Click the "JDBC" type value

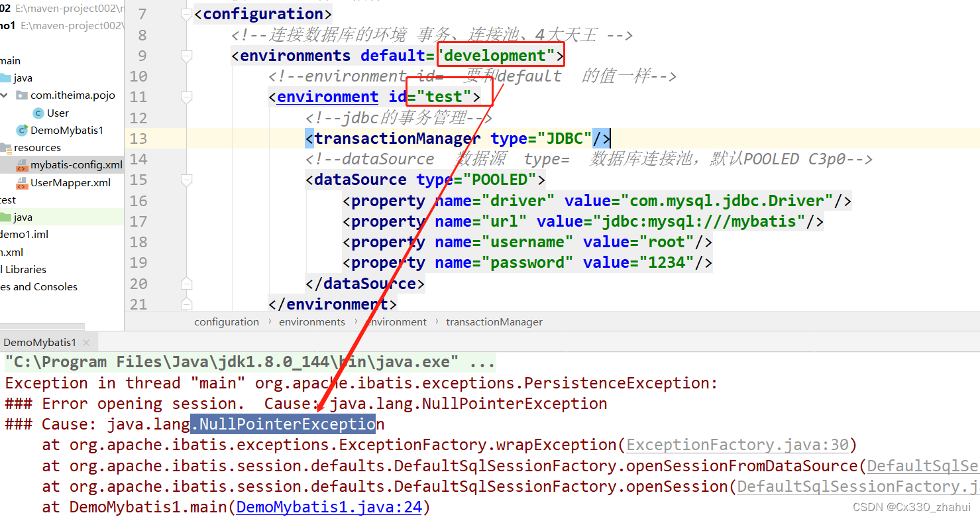565,139
